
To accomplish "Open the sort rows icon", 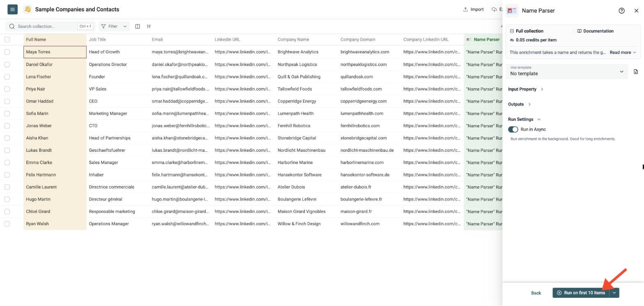I will tap(149, 26).
